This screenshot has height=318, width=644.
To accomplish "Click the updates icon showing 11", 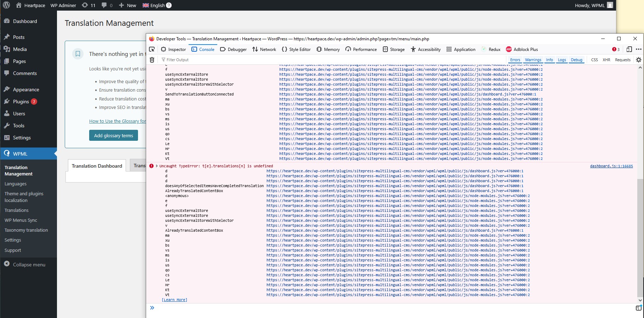I will point(88,5).
